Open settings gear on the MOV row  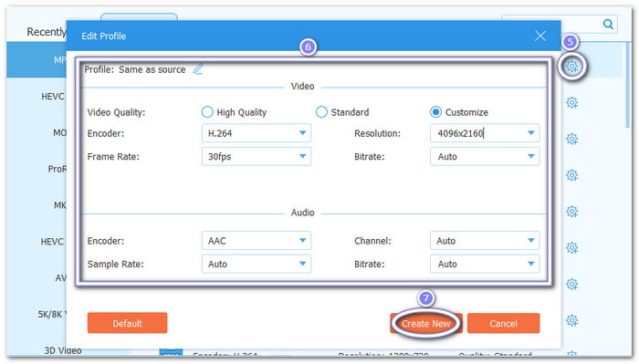(x=572, y=139)
